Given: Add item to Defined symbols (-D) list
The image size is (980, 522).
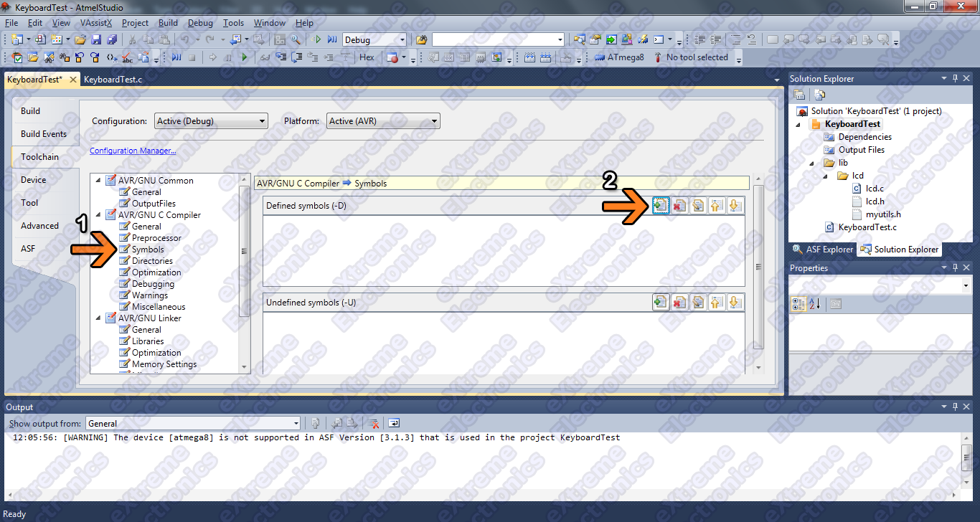Looking at the screenshot, I should pyautogui.click(x=661, y=206).
